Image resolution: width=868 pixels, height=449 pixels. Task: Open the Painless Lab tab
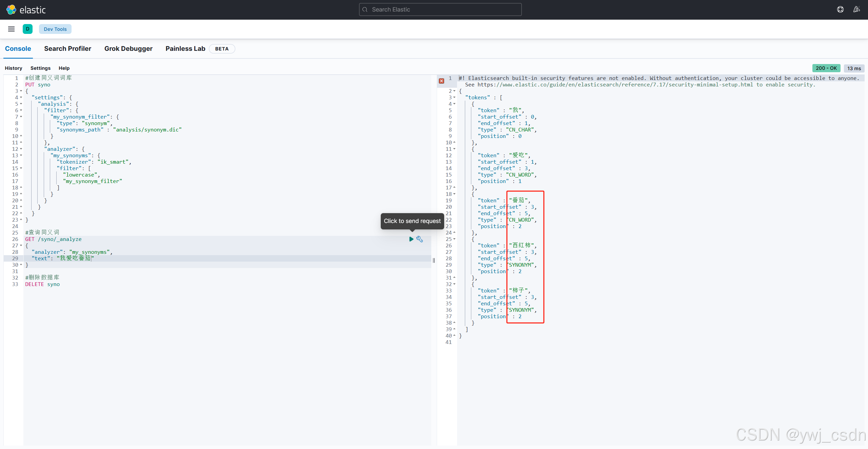pos(185,49)
